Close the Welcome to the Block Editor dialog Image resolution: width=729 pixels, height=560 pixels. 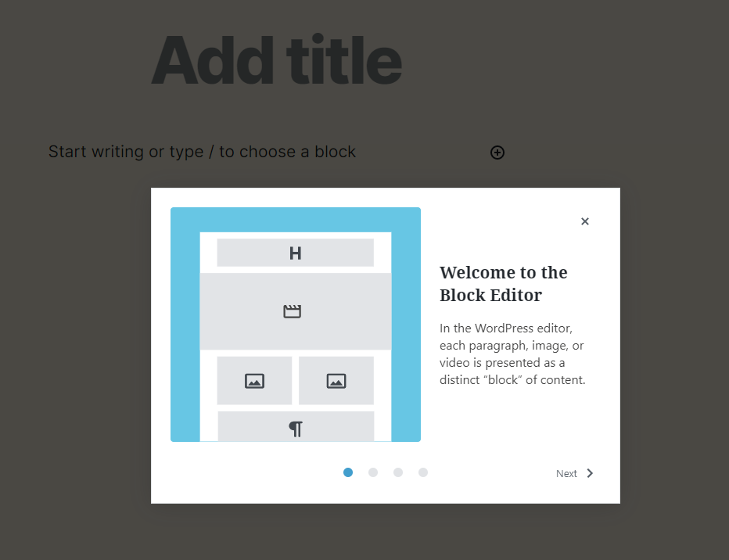pos(585,221)
